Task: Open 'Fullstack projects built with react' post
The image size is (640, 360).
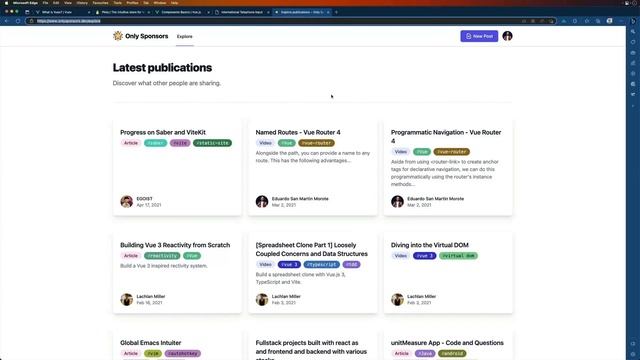Action: [x=311, y=350]
